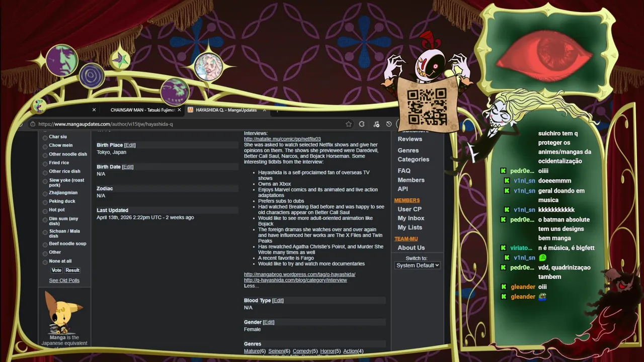Close the CHAINSAW MAN tab
The height and width of the screenshot is (362, 644).
(179, 110)
